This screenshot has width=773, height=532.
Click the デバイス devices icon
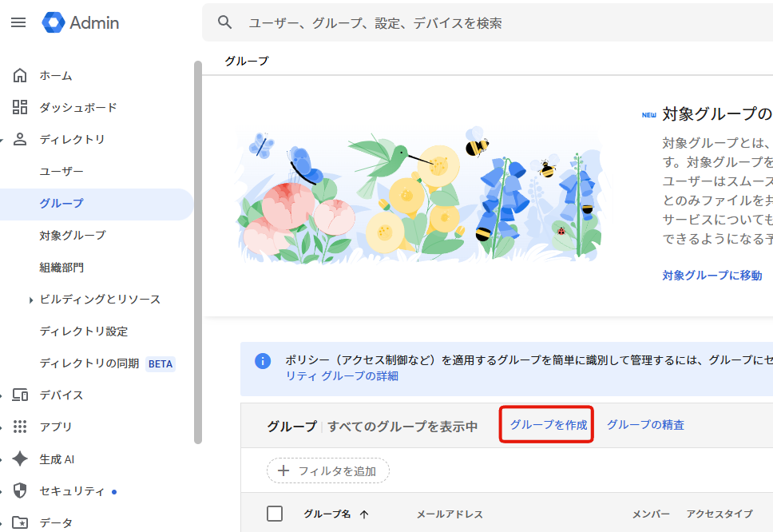click(20, 395)
